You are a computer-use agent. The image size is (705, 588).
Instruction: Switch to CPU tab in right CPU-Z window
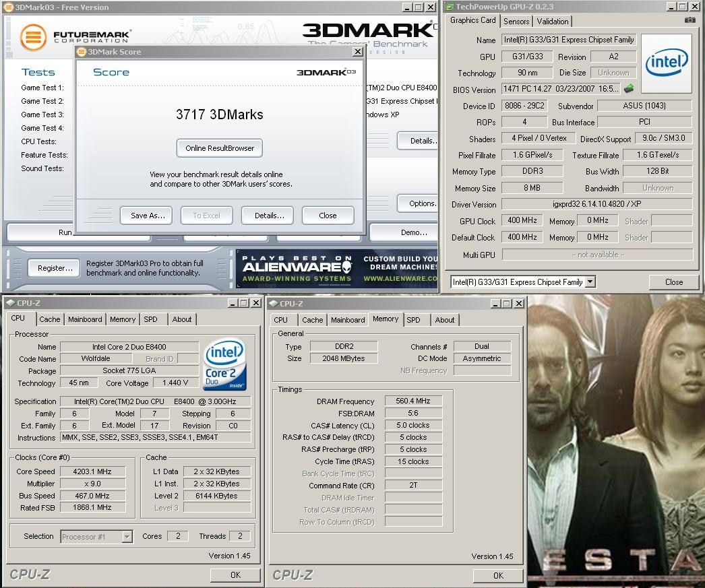coord(280,320)
